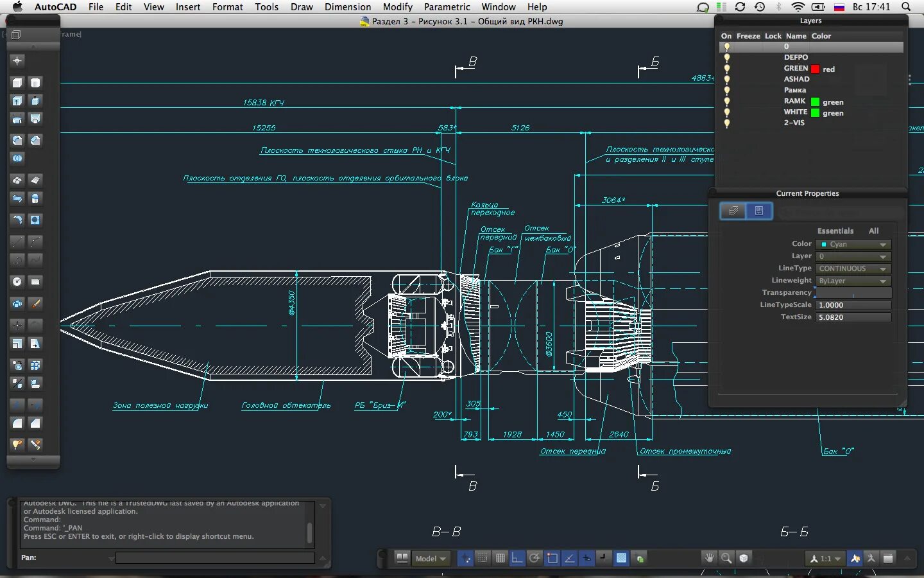Hide the 2-VIS layer using its lightbulb
Viewport: 924px width, 578px height.
point(726,123)
